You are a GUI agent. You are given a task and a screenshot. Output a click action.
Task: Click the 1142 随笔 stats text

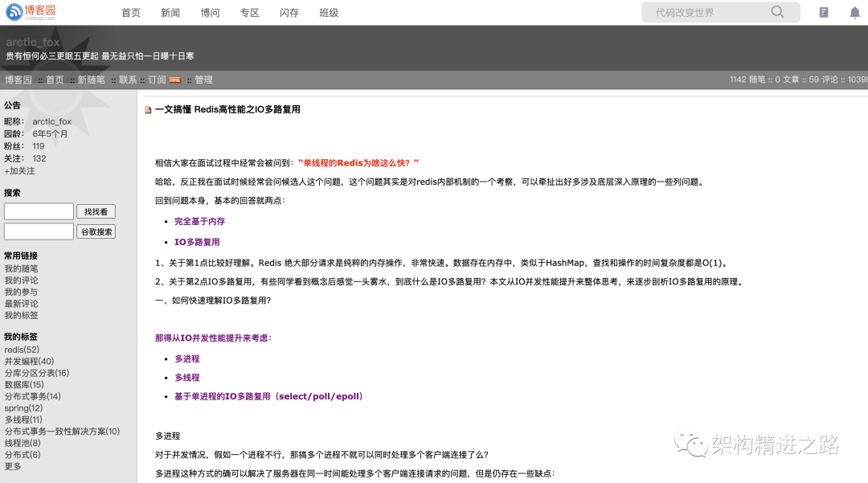tap(747, 80)
